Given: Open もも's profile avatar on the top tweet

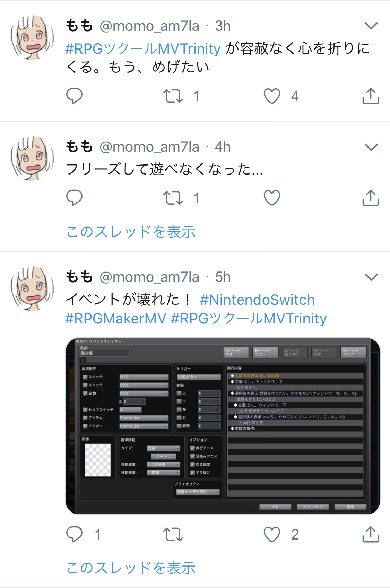Looking at the screenshot, I should click(32, 37).
